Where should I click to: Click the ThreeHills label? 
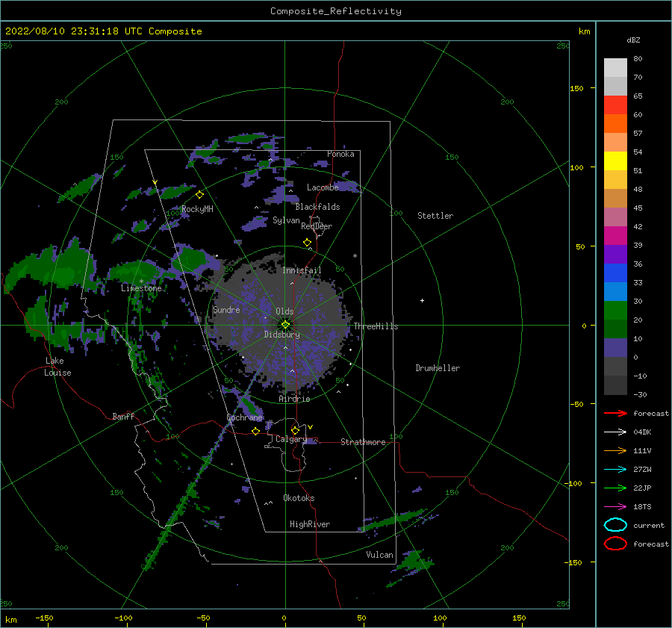[x=376, y=326]
